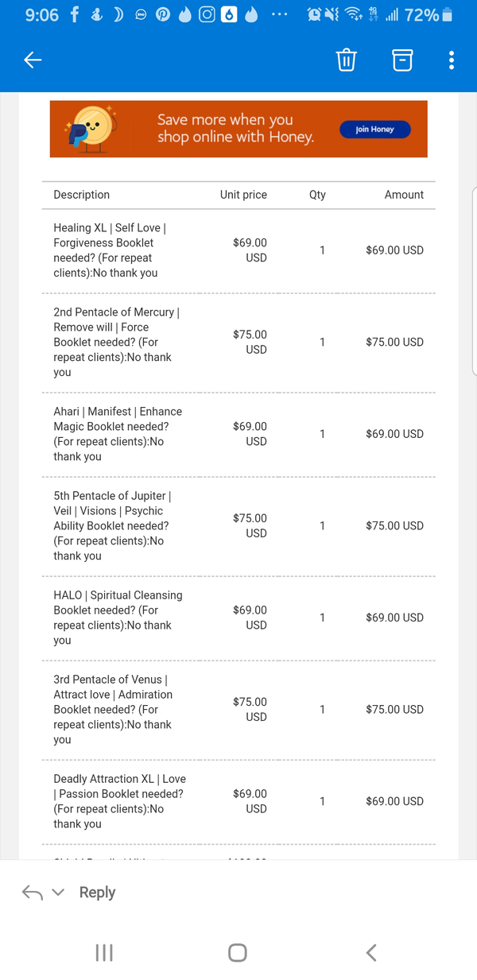Select the Healing XL Self Love item
This screenshot has width=477, height=980.
(x=109, y=250)
